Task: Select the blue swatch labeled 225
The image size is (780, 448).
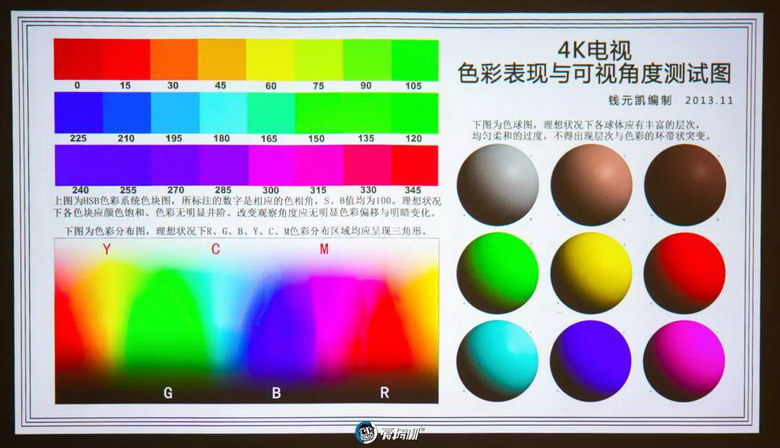Action: pos(77,112)
